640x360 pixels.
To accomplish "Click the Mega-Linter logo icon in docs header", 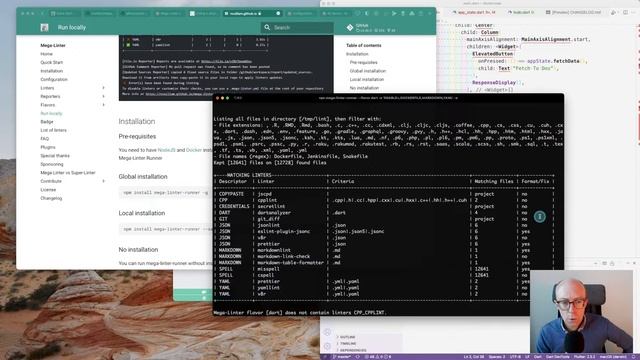I will [44, 27].
